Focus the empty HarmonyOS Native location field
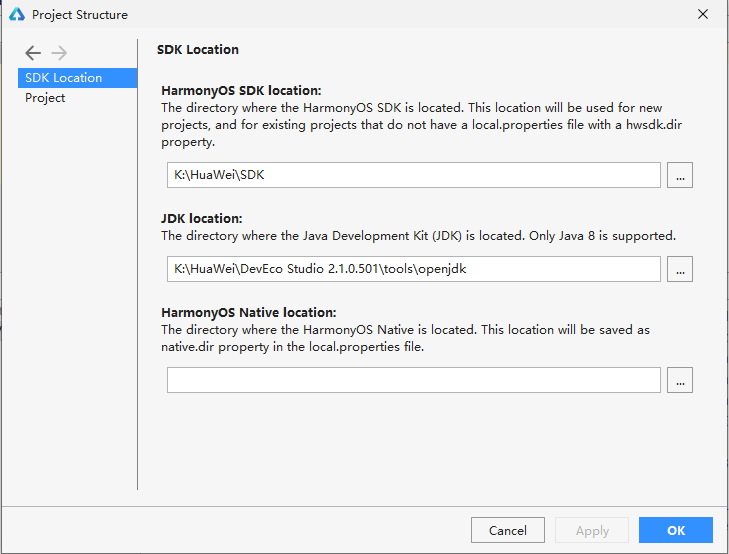 click(414, 380)
